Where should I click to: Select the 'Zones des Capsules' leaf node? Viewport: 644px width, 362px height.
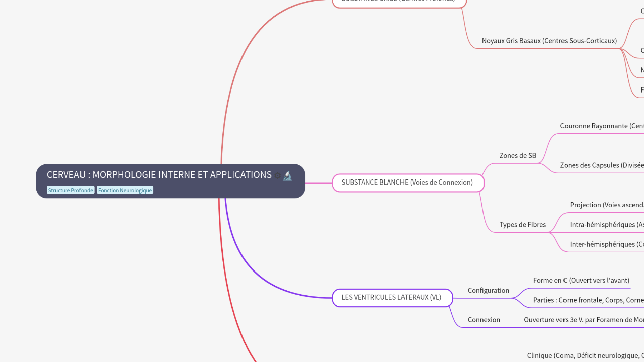tap(601, 165)
